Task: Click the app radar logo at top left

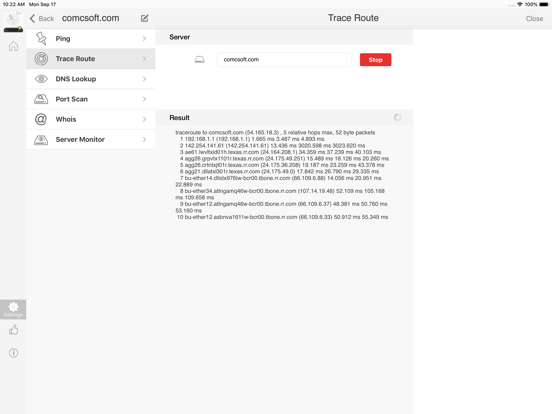Action: pos(13,22)
